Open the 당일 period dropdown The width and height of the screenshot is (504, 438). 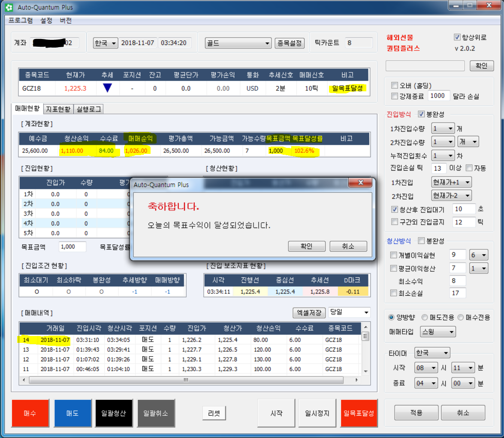(349, 312)
